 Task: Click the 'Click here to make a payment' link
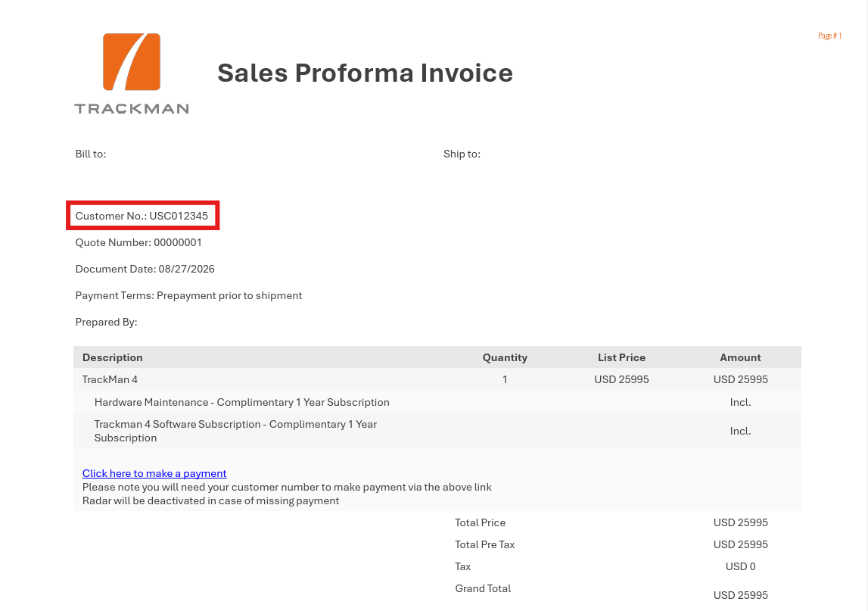[154, 473]
